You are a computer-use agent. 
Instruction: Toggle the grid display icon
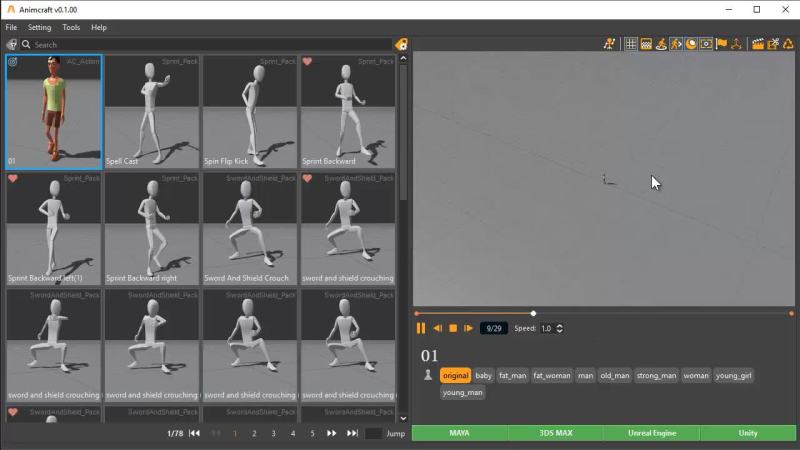(631, 44)
